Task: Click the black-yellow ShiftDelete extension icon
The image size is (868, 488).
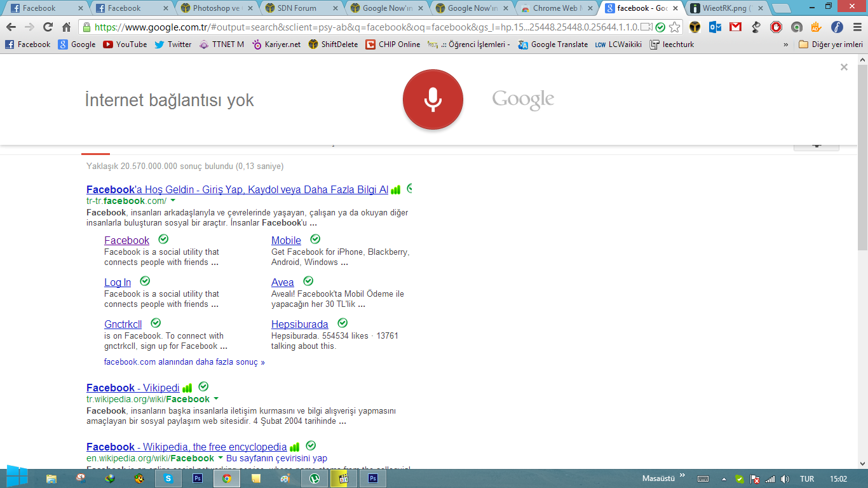Action: point(695,27)
